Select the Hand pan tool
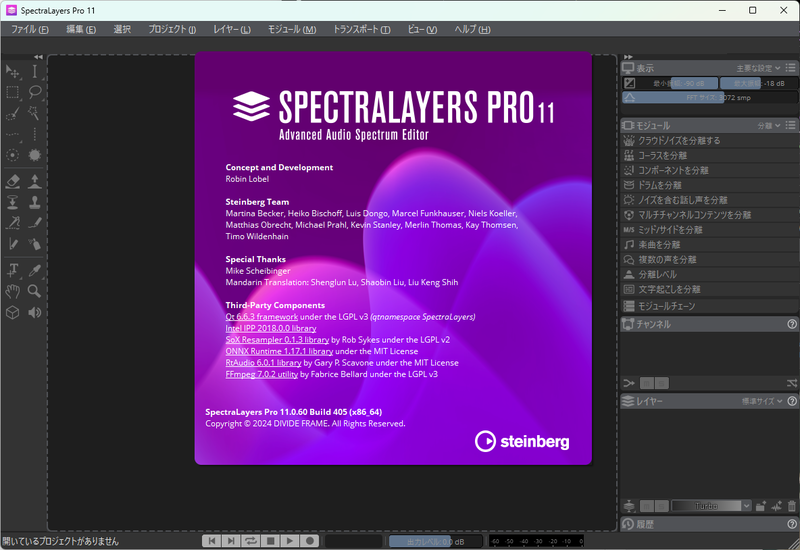Screen dimensions: 800x550 (13, 291)
